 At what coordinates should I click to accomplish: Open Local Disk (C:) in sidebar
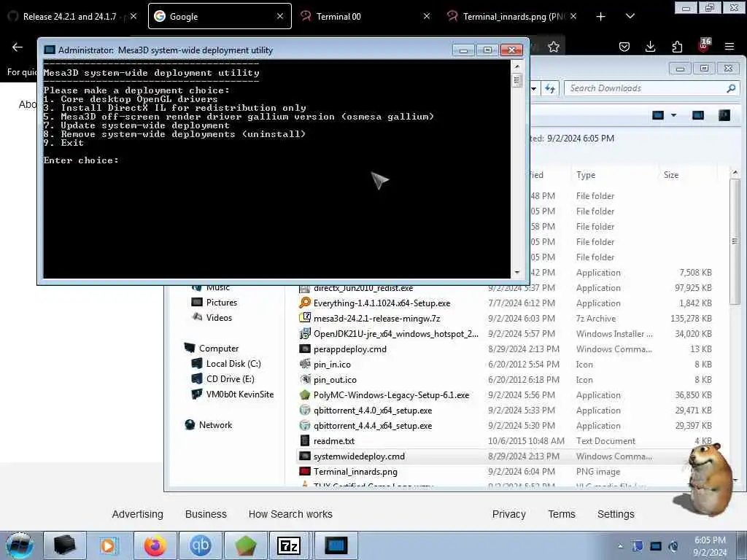coord(226,363)
